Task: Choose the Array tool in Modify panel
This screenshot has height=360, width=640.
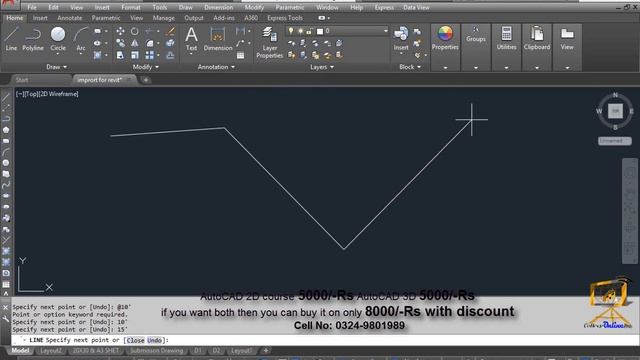Action: 150,55
